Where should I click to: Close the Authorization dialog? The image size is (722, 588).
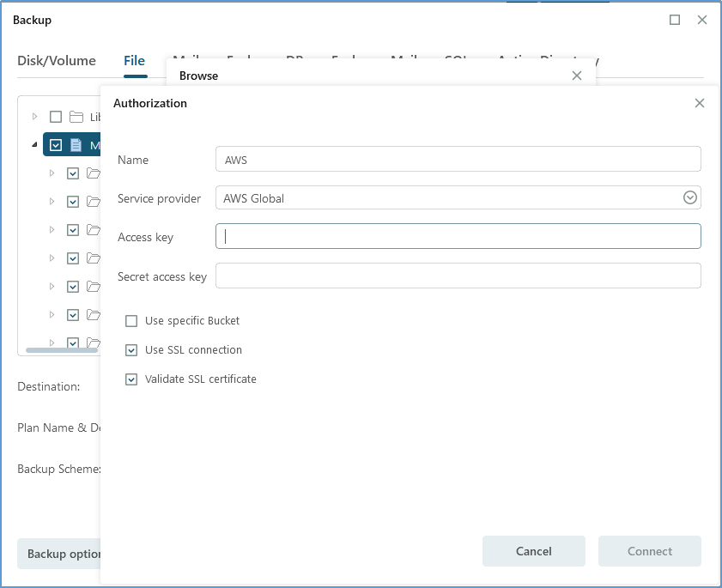point(699,103)
